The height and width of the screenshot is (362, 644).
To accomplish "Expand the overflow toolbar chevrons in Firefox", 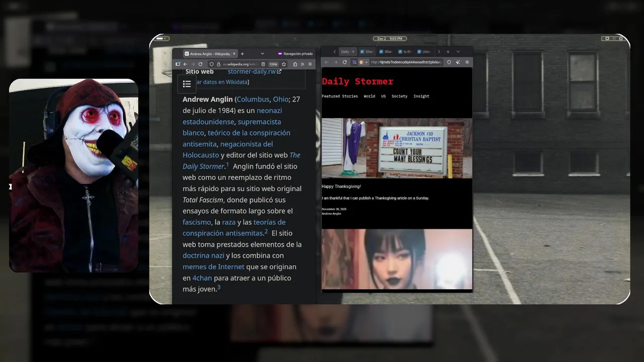I will point(302,64).
